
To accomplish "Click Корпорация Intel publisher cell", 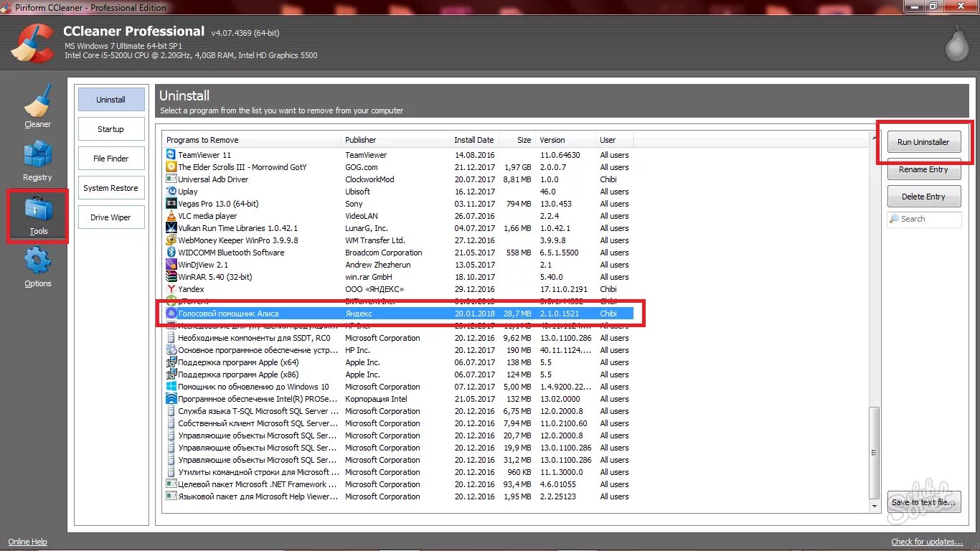I will click(376, 399).
